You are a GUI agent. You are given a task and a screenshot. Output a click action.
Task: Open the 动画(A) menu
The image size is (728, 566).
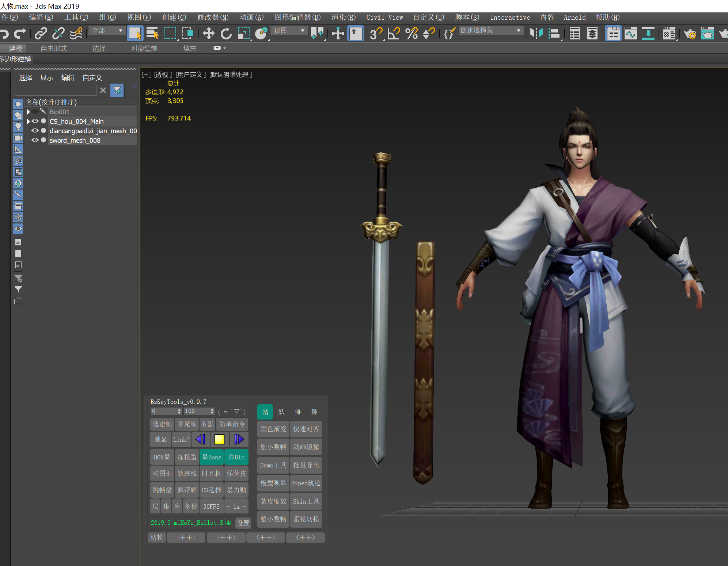coord(251,18)
